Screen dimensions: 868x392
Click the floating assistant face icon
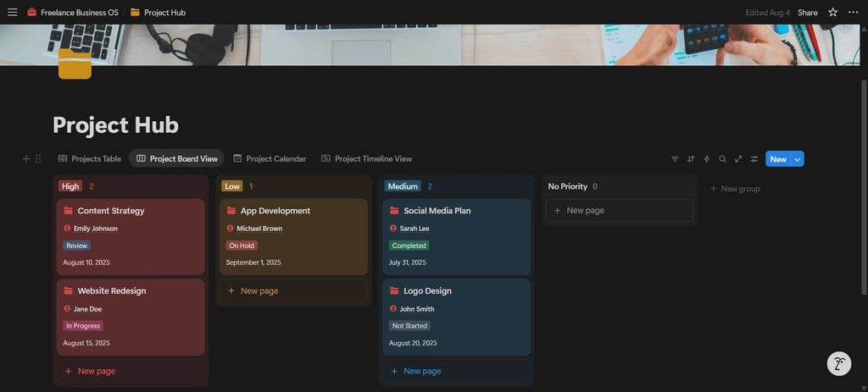839,364
